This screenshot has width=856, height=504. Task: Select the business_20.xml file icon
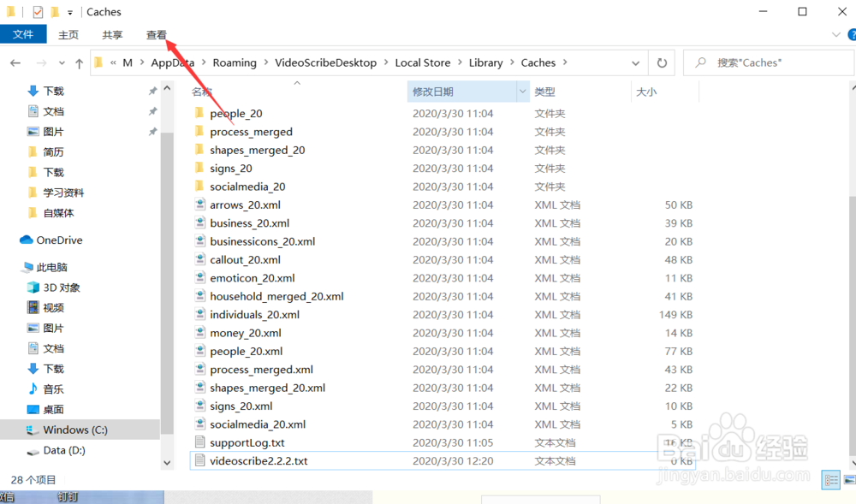click(199, 222)
